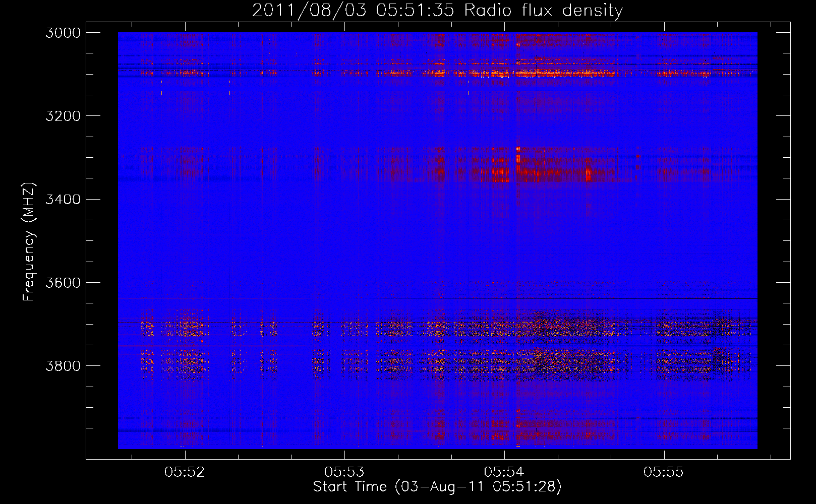Select the 3400 frequency axis label
Viewport: 816px width, 504px height.
[63, 199]
